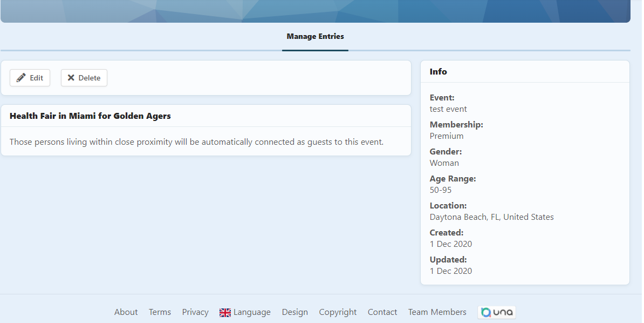Switch to the Manage Entries tab
The width and height of the screenshot is (644, 323).
coord(315,37)
